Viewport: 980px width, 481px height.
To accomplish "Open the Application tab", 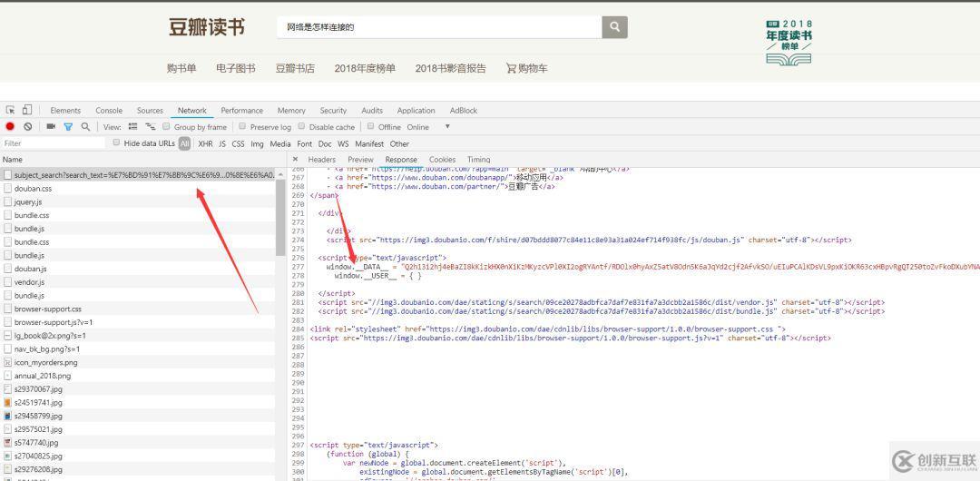I will click(416, 111).
